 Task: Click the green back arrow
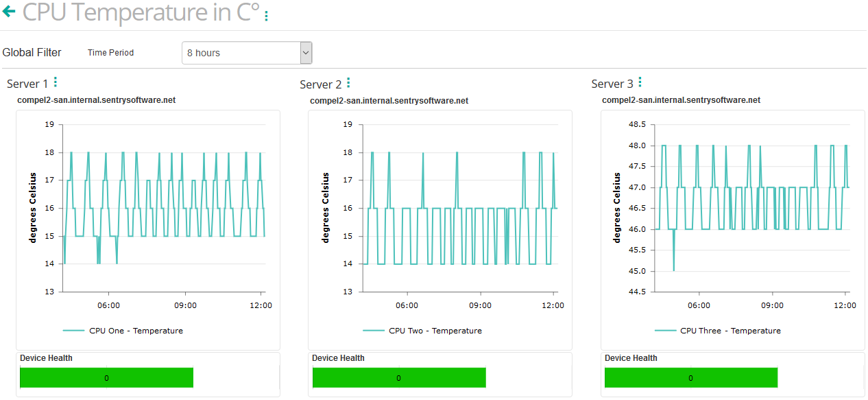[x=8, y=11]
